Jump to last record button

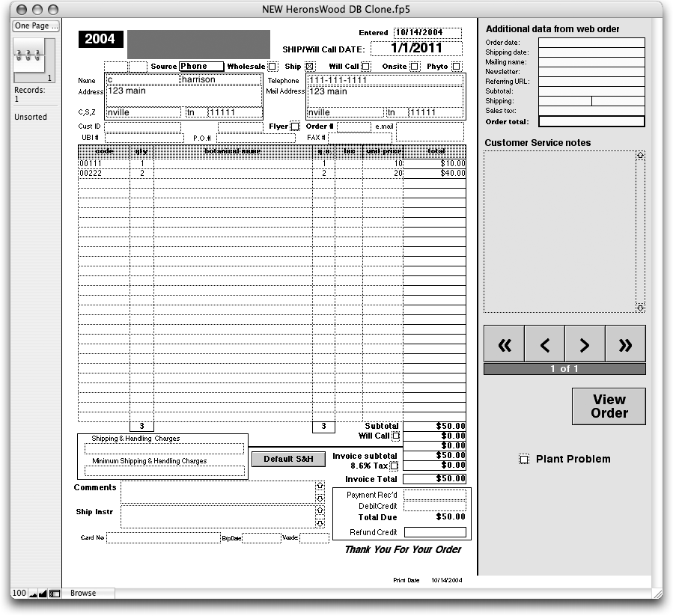[625, 344]
